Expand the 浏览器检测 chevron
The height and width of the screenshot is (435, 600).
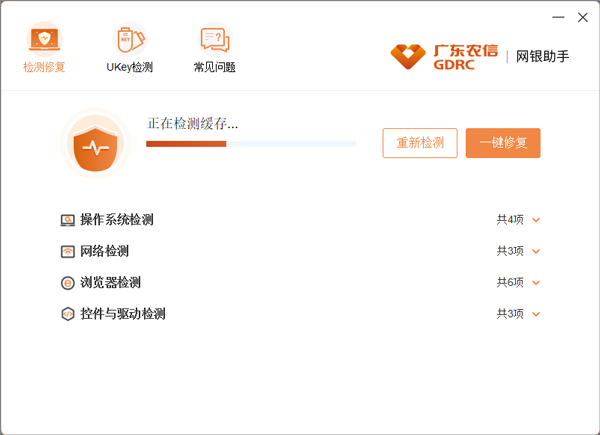(536, 283)
